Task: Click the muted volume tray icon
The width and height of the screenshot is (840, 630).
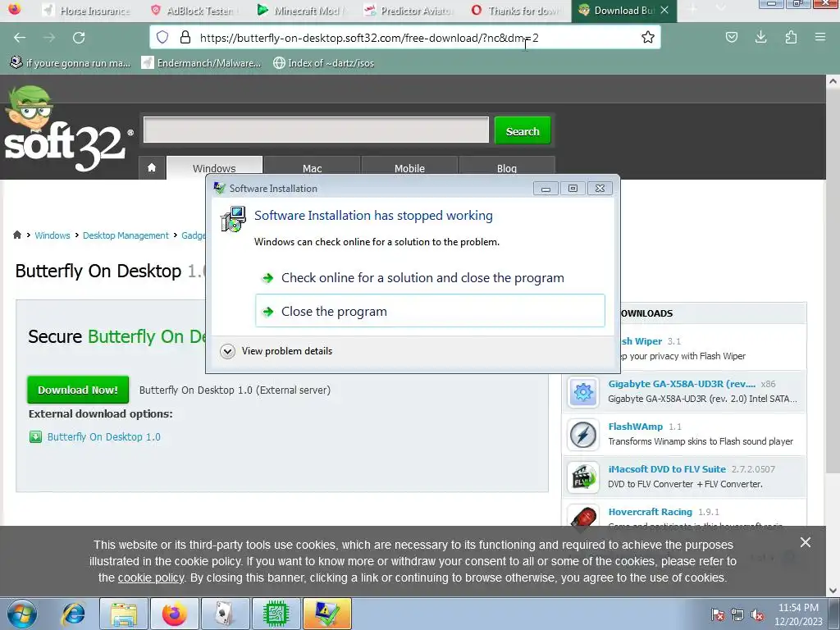Action: coord(757,614)
